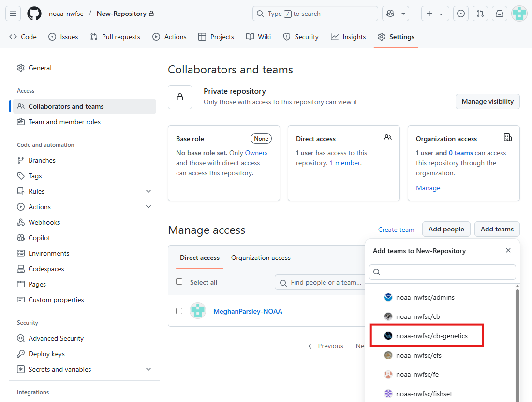Image resolution: width=532 pixels, height=402 pixels.
Task: Select the noaa-nwfsc/cb team
Action: (x=443, y=316)
